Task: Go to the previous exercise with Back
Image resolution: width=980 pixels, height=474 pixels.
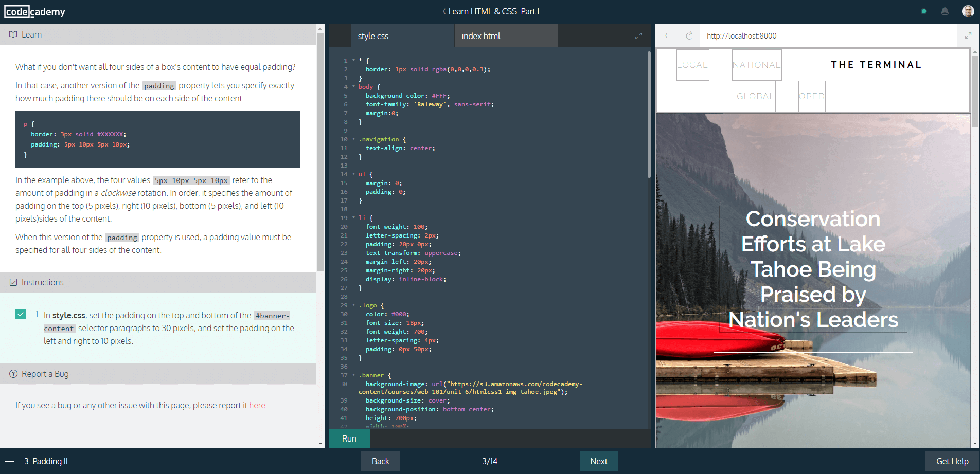Action: tap(380, 461)
